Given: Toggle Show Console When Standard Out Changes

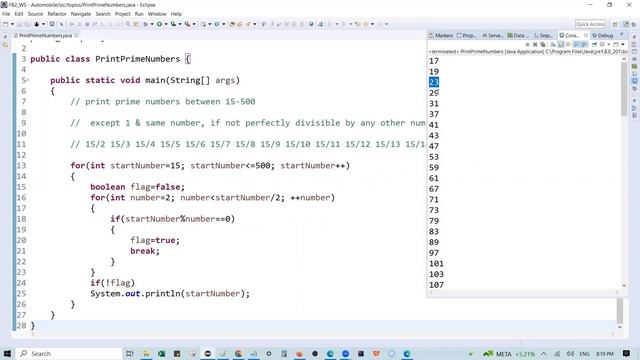Looking at the screenshot, I should click(576, 44).
